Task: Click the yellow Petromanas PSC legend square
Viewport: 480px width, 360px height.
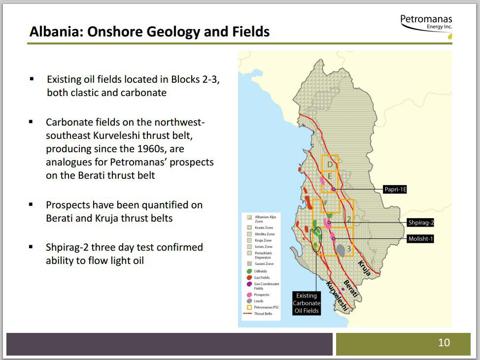Action: click(x=249, y=307)
